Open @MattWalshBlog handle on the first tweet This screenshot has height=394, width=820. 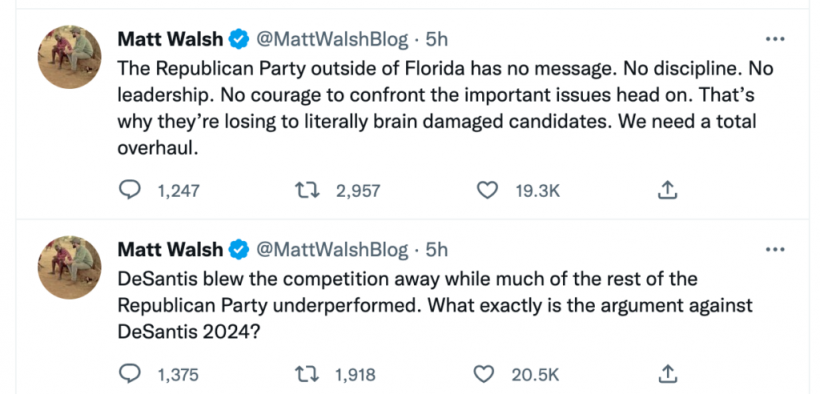[x=332, y=39]
